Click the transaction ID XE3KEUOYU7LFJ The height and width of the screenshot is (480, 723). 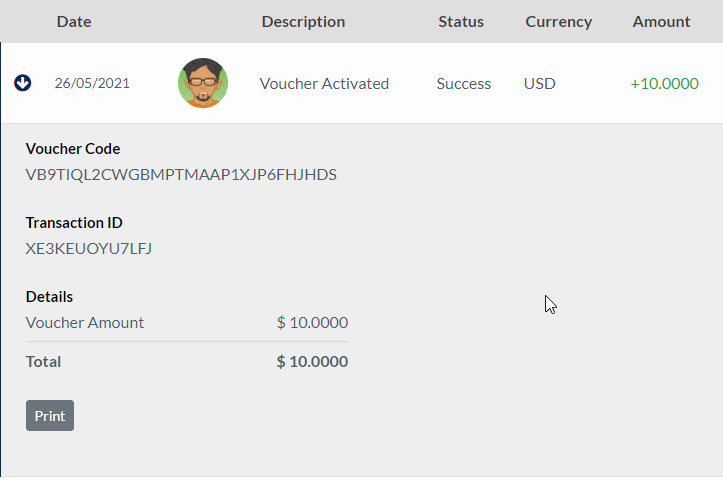coord(89,249)
